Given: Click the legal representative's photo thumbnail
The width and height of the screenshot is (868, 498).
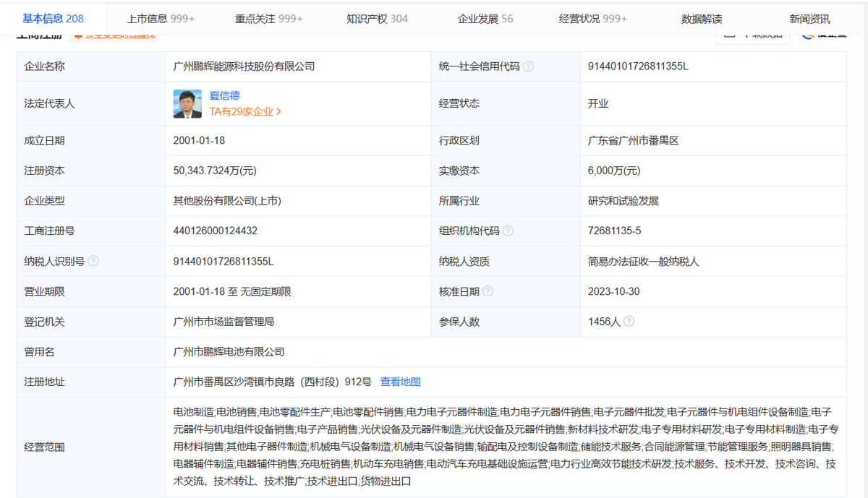Looking at the screenshot, I should [187, 103].
